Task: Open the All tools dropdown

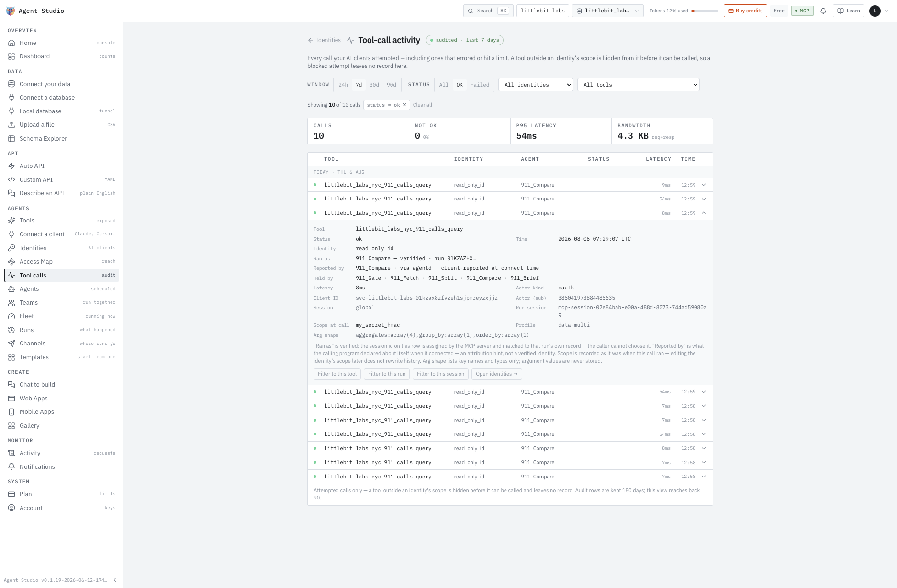Action: click(639, 85)
